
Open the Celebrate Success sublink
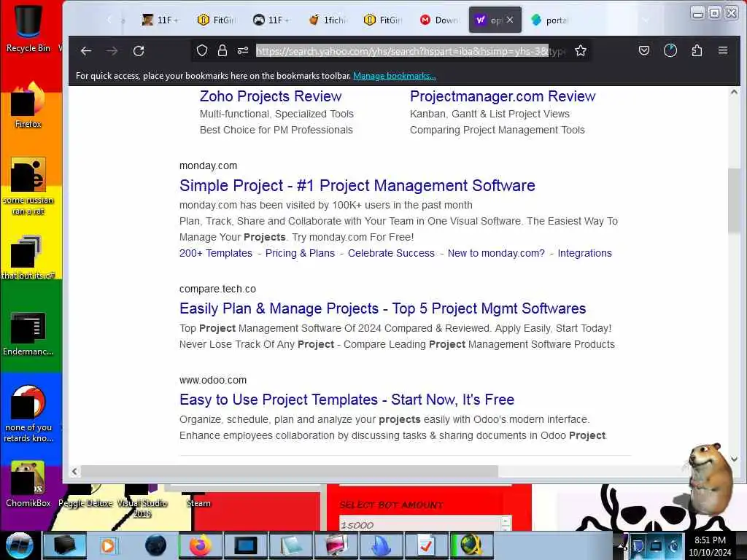click(x=391, y=253)
